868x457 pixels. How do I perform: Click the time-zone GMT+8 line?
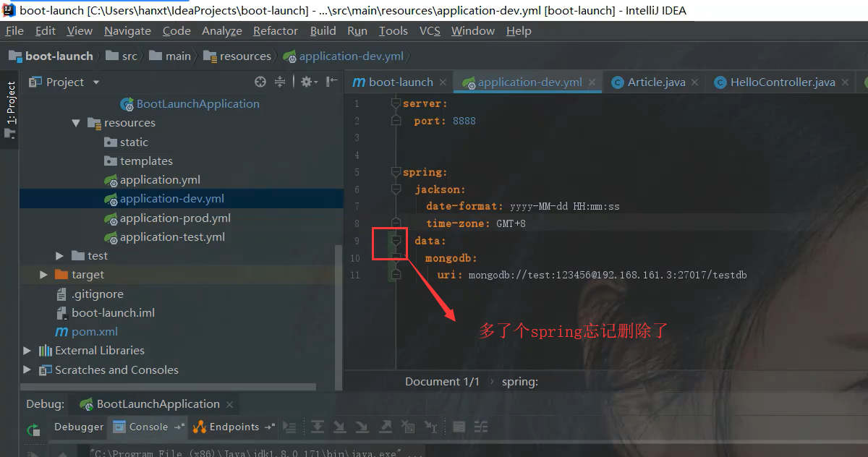(x=476, y=223)
